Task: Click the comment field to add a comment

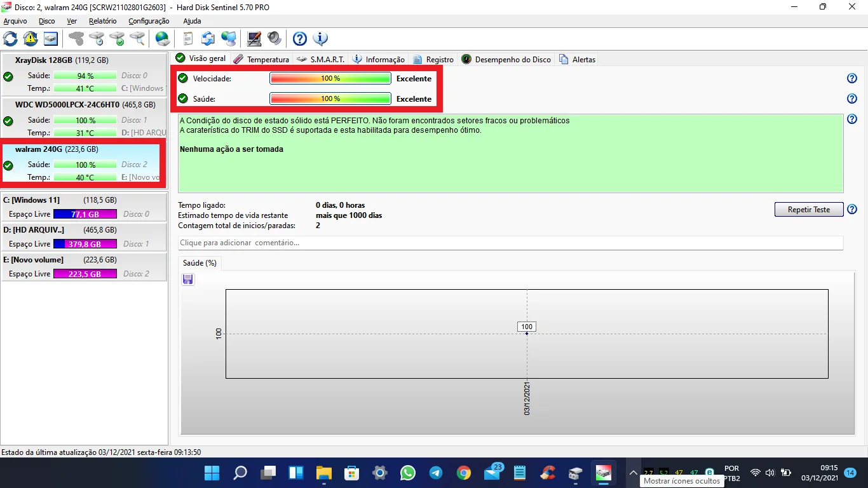Action: (510, 243)
